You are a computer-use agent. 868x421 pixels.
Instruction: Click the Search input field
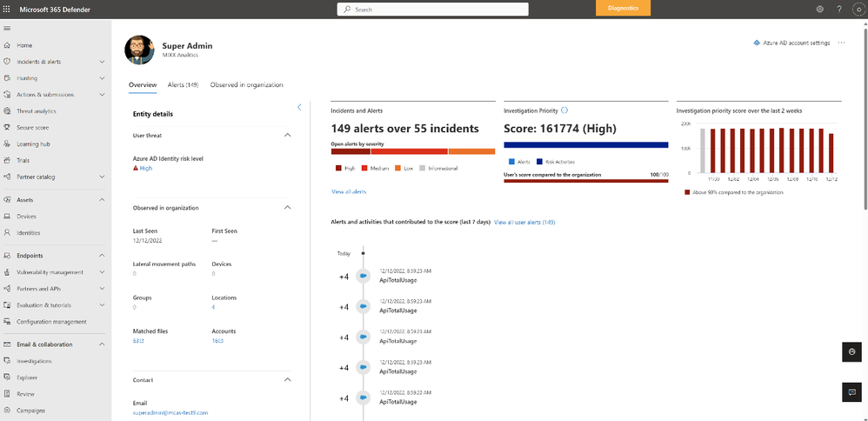(433, 10)
